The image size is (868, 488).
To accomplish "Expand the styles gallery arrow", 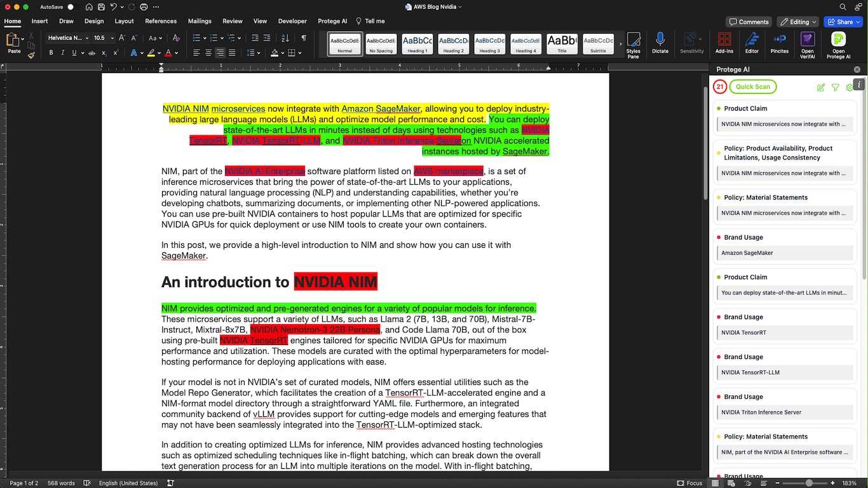I will pyautogui.click(x=620, y=43).
